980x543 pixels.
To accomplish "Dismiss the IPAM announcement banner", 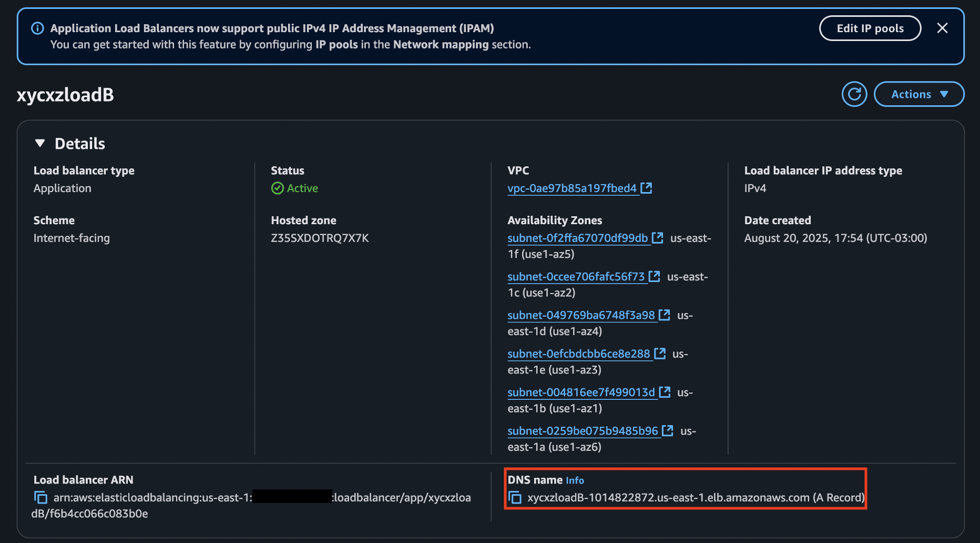I will point(943,28).
